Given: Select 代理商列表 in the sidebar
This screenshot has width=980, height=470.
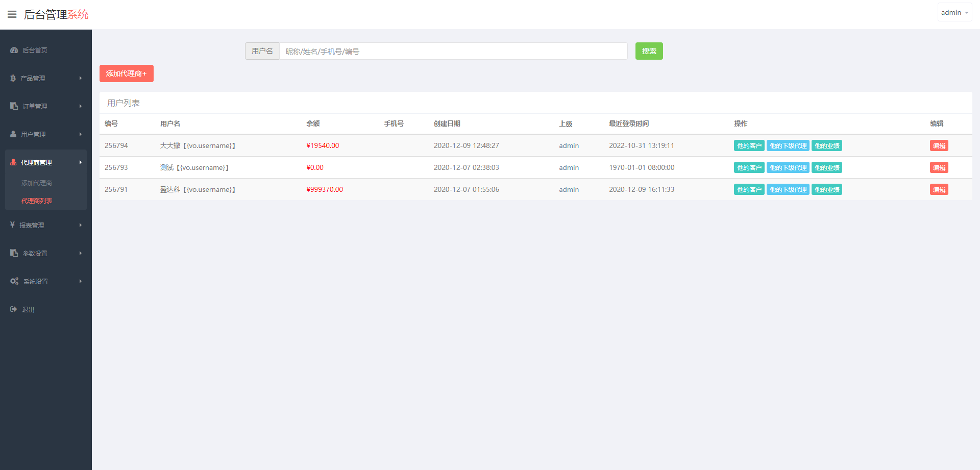Looking at the screenshot, I should point(36,201).
